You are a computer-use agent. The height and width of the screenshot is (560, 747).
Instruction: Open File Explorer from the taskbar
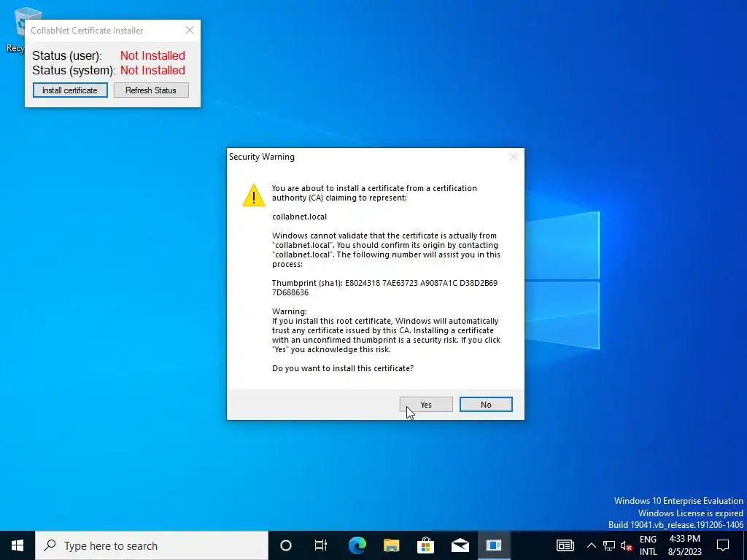click(x=391, y=545)
